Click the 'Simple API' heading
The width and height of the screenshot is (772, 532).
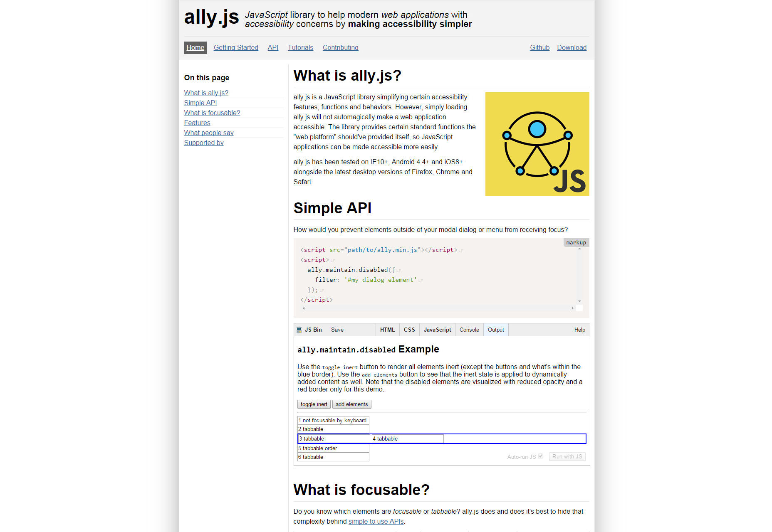point(332,208)
